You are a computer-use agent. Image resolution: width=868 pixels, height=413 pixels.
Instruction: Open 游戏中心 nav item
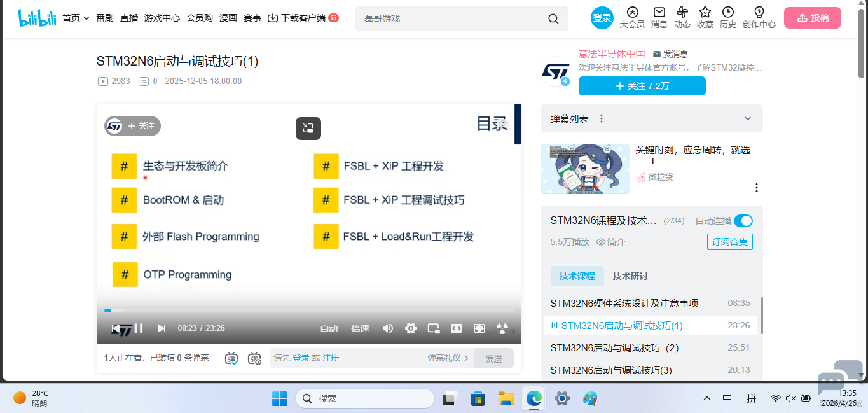point(162,18)
